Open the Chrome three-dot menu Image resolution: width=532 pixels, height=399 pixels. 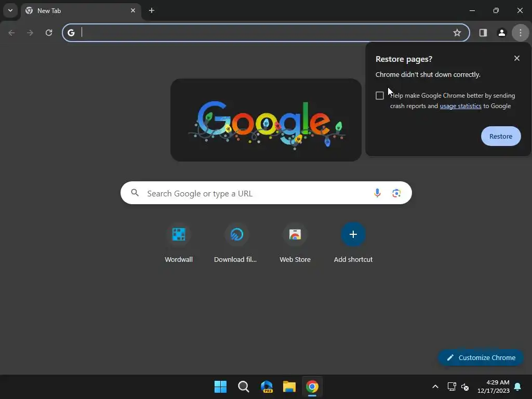(521, 33)
